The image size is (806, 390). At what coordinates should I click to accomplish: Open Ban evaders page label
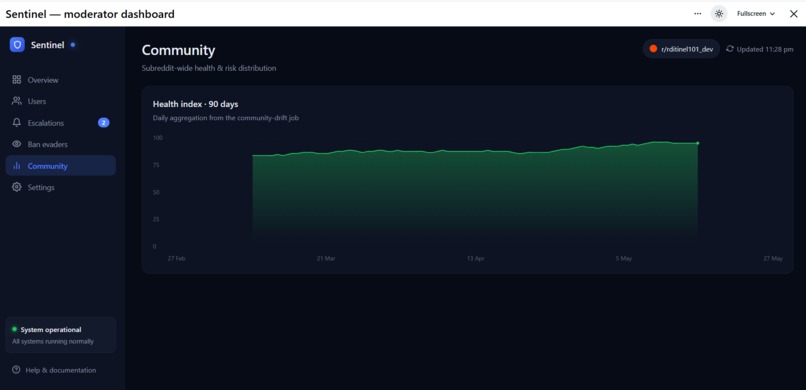(47, 144)
